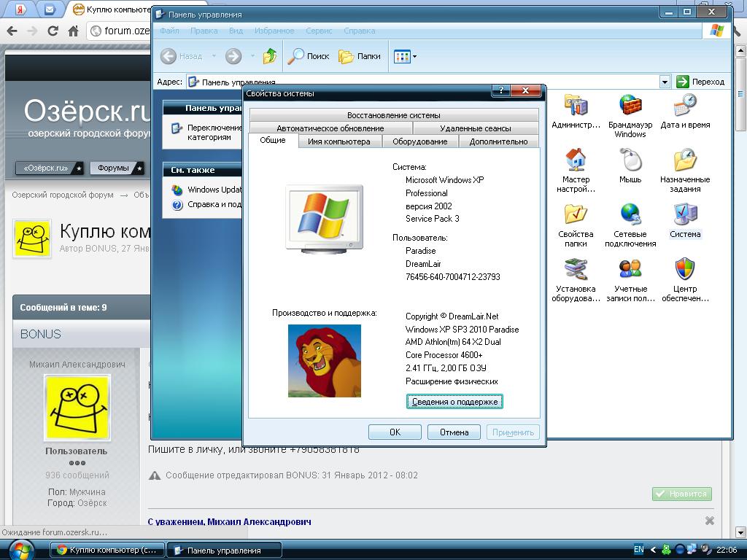This screenshot has height=560, width=747.
Task: Open the Мастер настройки сети icon
Action: [x=576, y=170]
